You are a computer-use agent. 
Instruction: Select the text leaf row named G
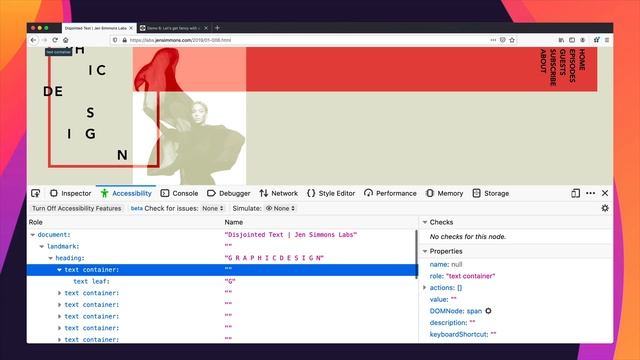click(x=222, y=281)
